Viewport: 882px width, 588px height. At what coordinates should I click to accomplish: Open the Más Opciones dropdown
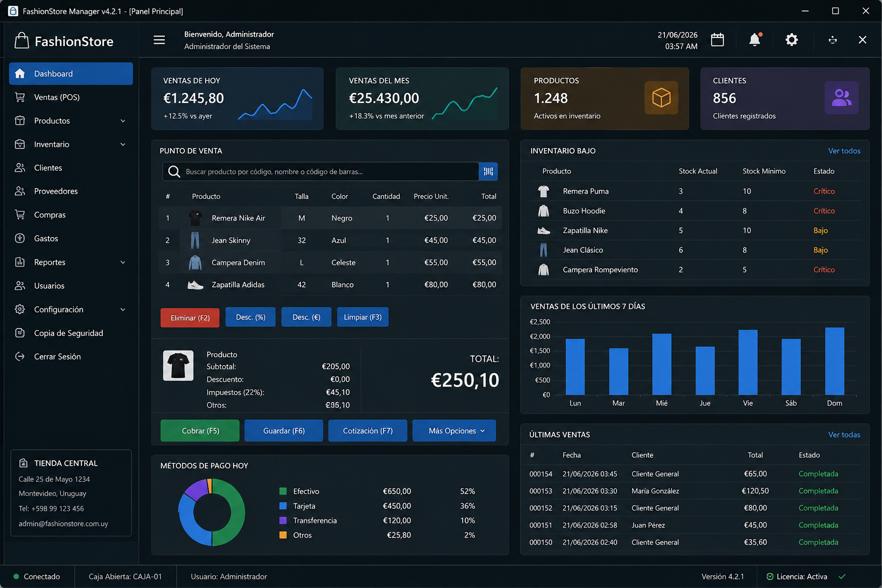click(454, 431)
